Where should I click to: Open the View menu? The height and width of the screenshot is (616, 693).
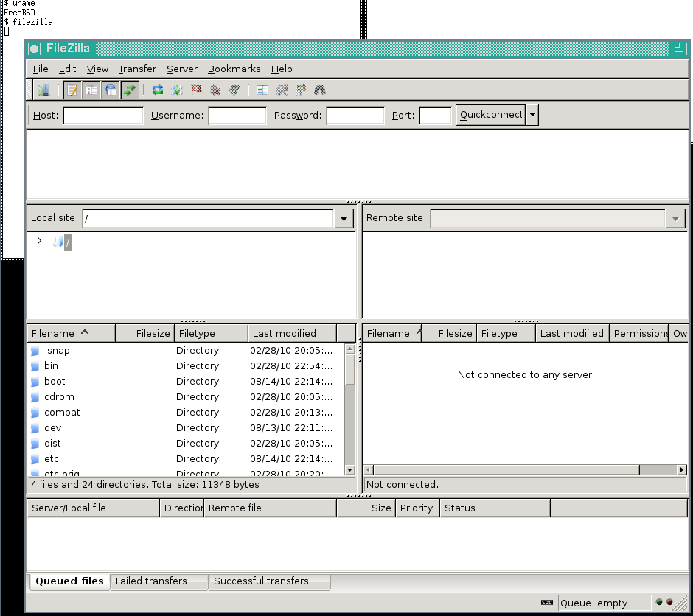click(x=97, y=69)
